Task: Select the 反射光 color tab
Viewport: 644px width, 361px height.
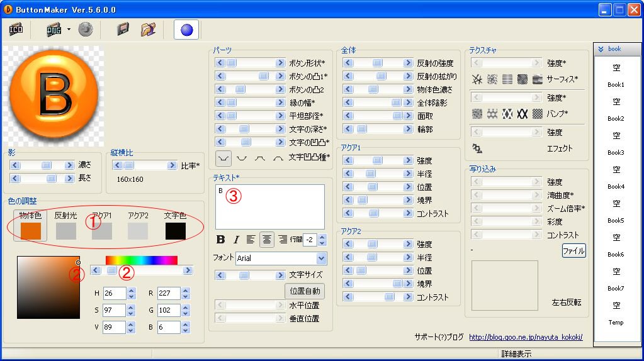Action: pos(65,226)
